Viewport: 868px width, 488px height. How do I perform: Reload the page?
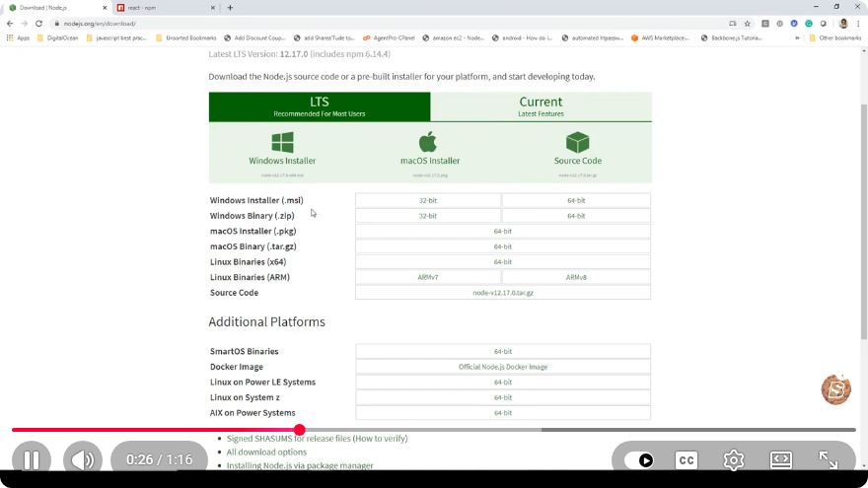(x=38, y=24)
